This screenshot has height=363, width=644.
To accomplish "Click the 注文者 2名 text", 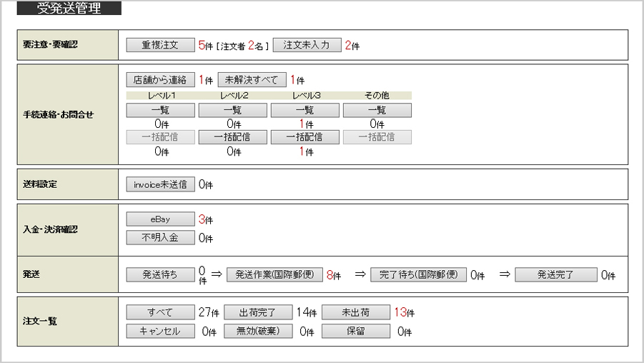I will coord(242,46).
